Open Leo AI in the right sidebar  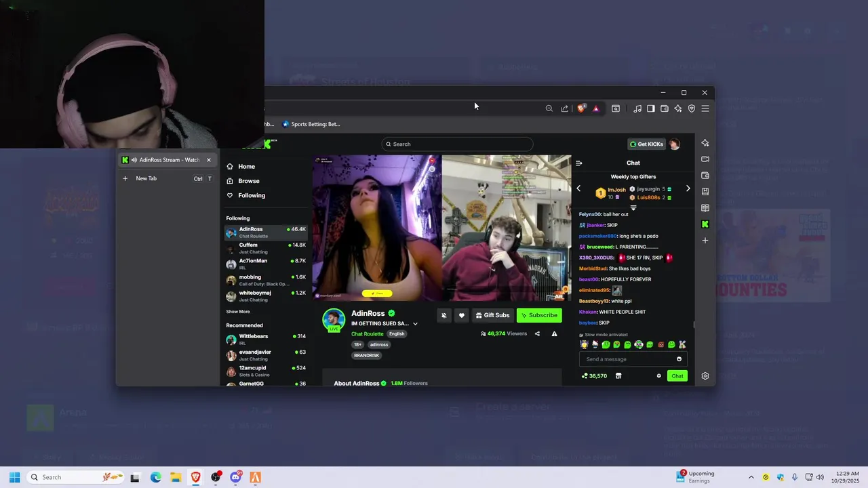[705, 143]
